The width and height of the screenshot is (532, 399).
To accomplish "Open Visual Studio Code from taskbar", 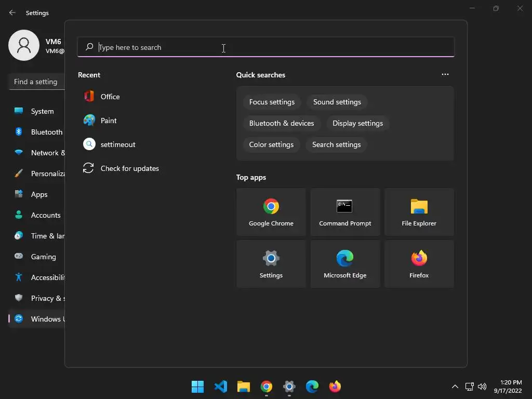I will click(x=220, y=387).
